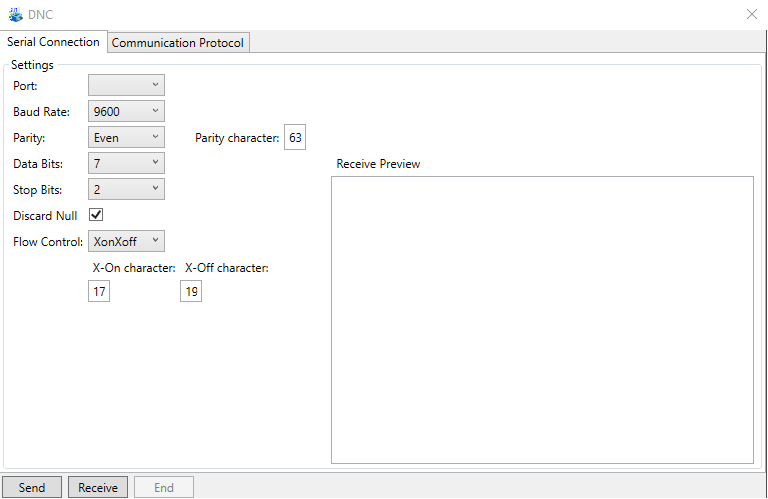This screenshot has height=499, width=768.
Task: Click the DNC application icon in title bar
Action: [15, 15]
